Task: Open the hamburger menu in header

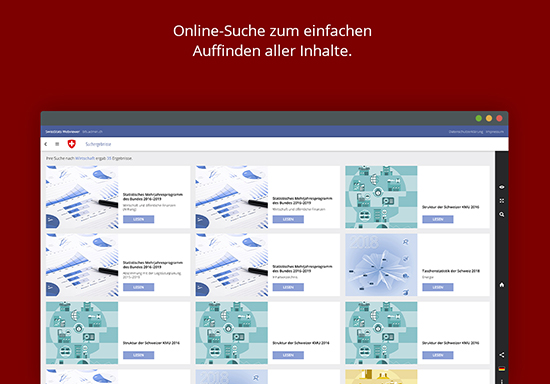Action: (57, 144)
